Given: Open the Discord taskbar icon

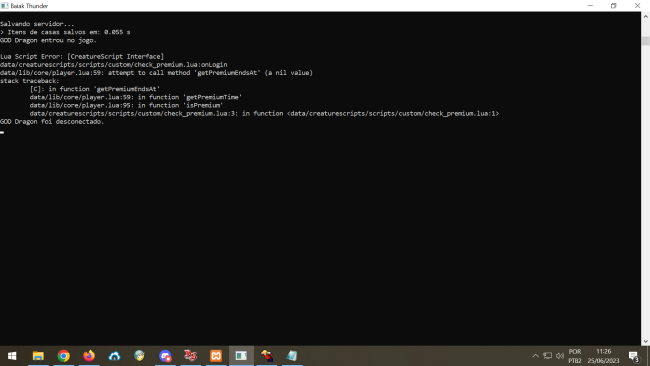Looking at the screenshot, I should click(x=165, y=356).
